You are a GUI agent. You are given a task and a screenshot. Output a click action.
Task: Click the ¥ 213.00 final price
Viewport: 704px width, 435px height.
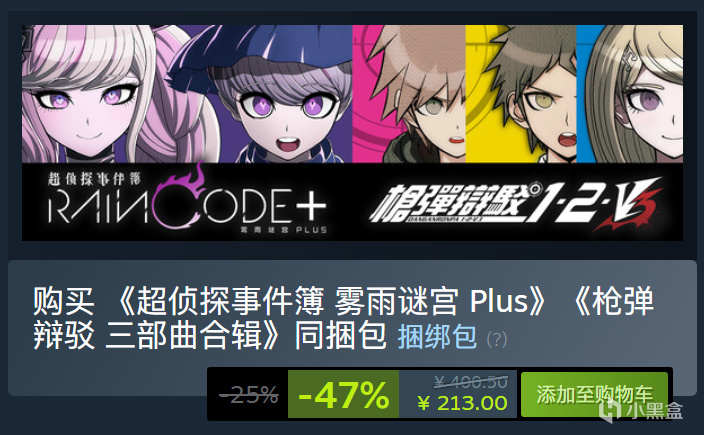(x=462, y=403)
